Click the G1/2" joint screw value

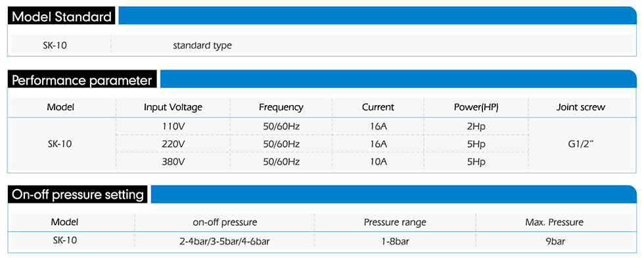pyautogui.click(x=580, y=144)
